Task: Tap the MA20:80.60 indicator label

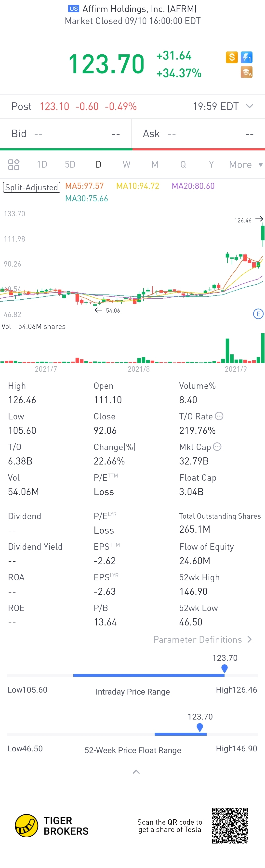Action: [193, 186]
